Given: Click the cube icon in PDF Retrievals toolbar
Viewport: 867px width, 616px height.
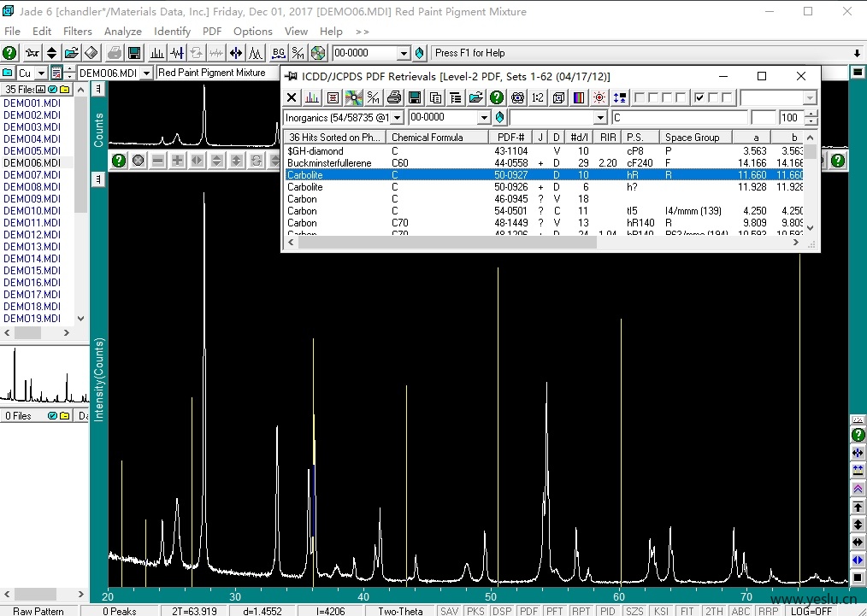Looking at the screenshot, I should click(x=558, y=97).
